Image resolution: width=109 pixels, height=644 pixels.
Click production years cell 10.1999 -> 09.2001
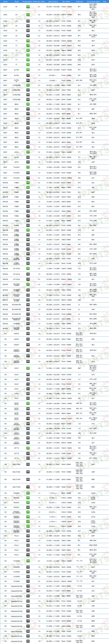coord(53,536)
